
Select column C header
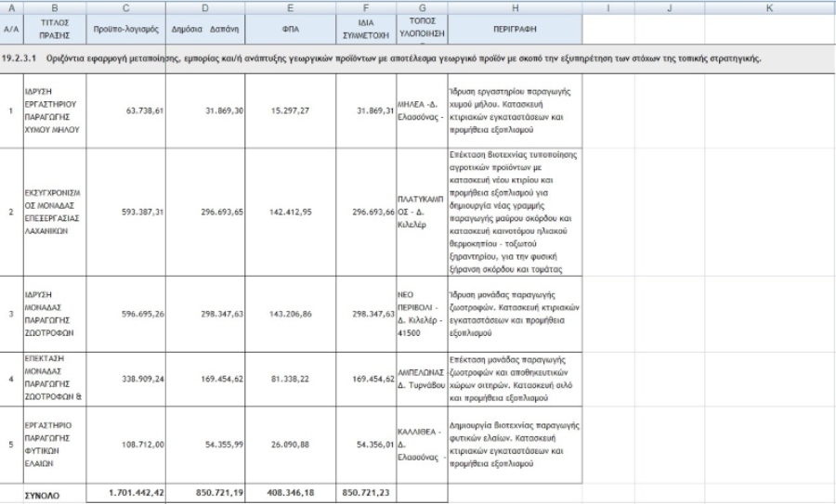point(125,6)
